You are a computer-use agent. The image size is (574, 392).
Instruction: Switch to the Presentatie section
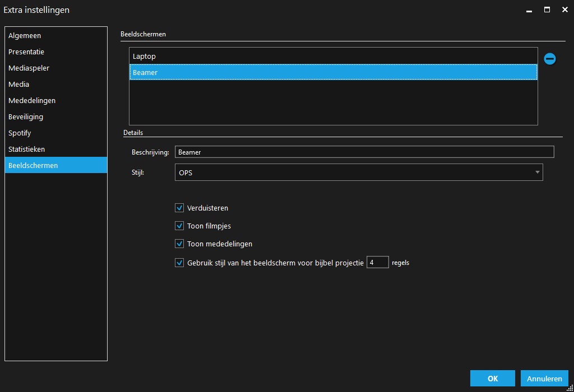(x=56, y=52)
